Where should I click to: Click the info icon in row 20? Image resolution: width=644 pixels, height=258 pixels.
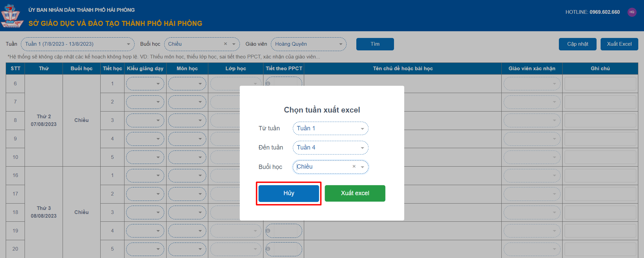tap(268, 249)
